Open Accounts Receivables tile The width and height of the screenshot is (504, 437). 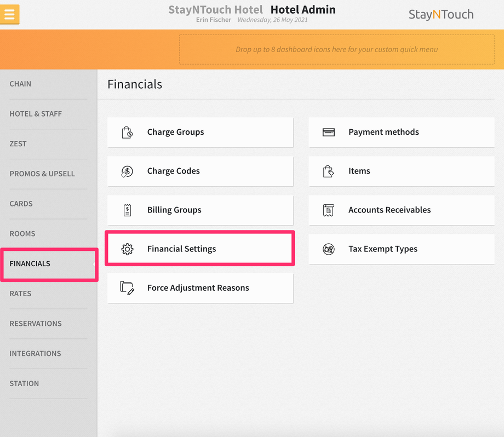pyautogui.click(x=402, y=210)
